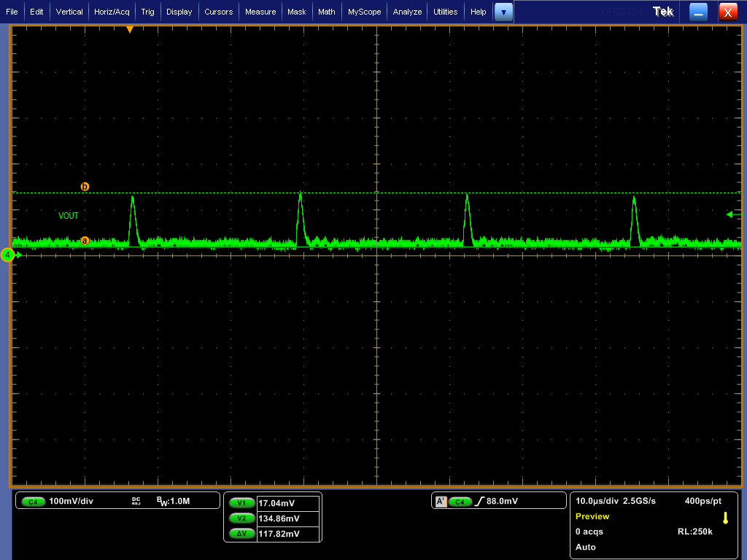Image resolution: width=747 pixels, height=560 pixels.
Task: Open the Measure menu
Action: click(262, 12)
